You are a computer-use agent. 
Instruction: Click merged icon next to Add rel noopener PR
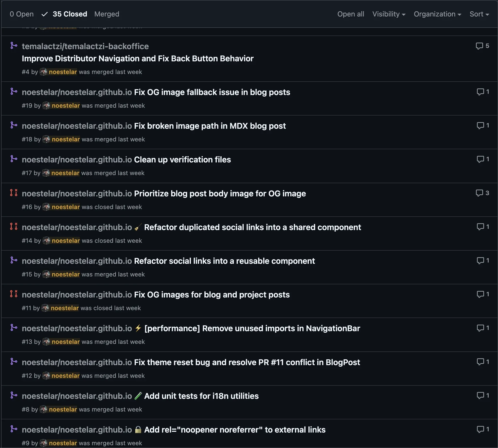point(14,429)
